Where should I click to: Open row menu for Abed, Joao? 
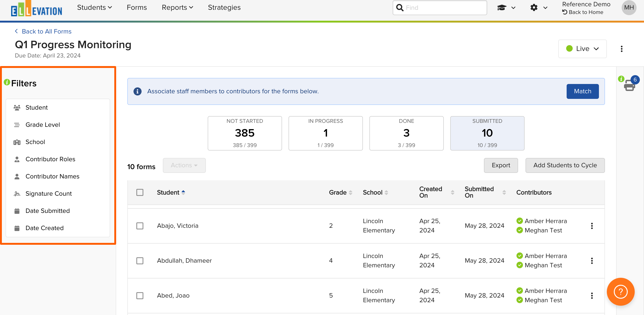click(x=592, y=296)
